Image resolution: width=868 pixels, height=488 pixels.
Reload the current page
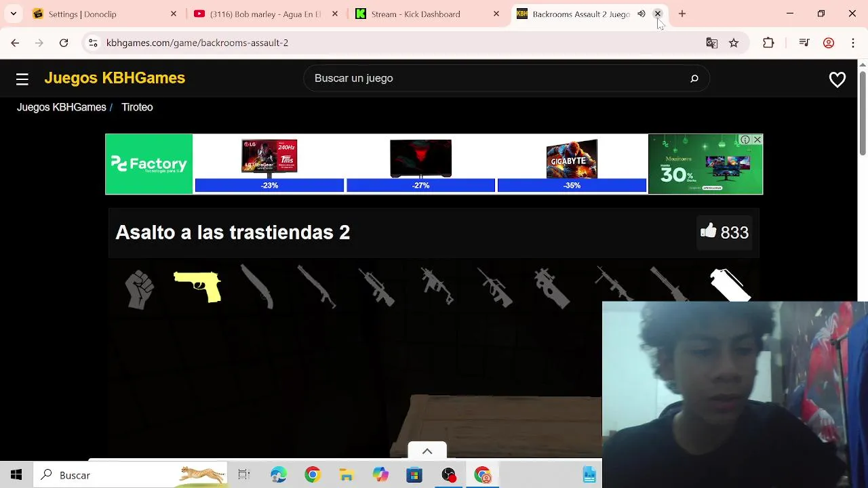coord(64,43)
